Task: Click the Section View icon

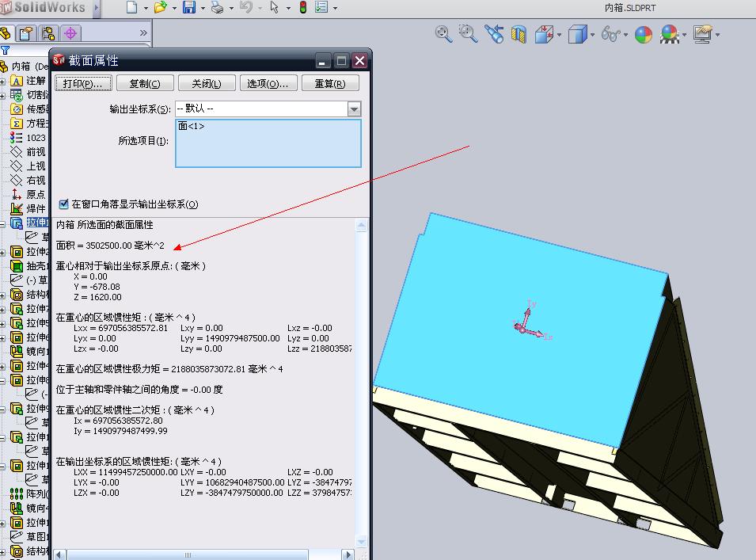Action: (x=519, y=34)
